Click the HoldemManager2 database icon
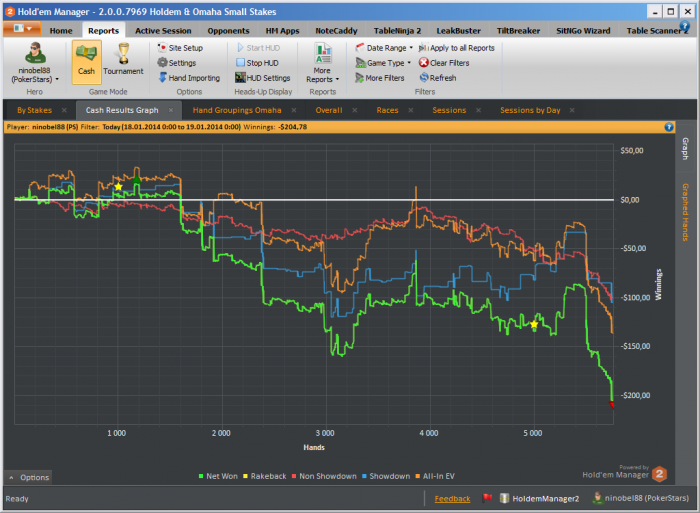Viewport: 700px width, 513px height. [x=504, y=498]
